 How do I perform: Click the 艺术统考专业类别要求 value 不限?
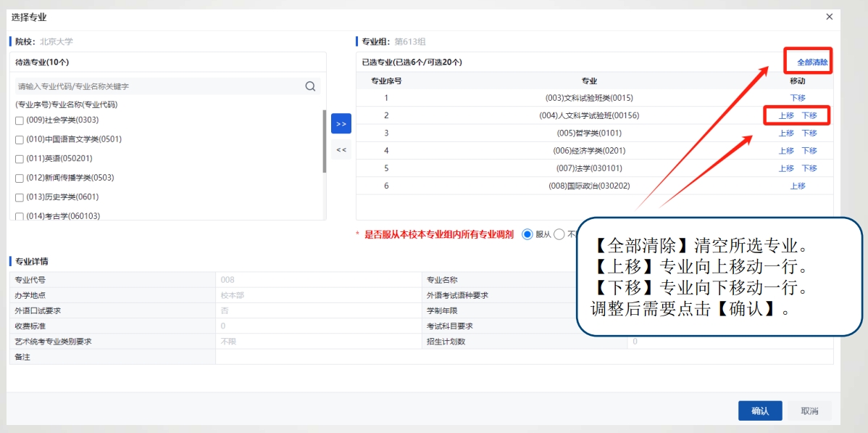pos(229,342)
